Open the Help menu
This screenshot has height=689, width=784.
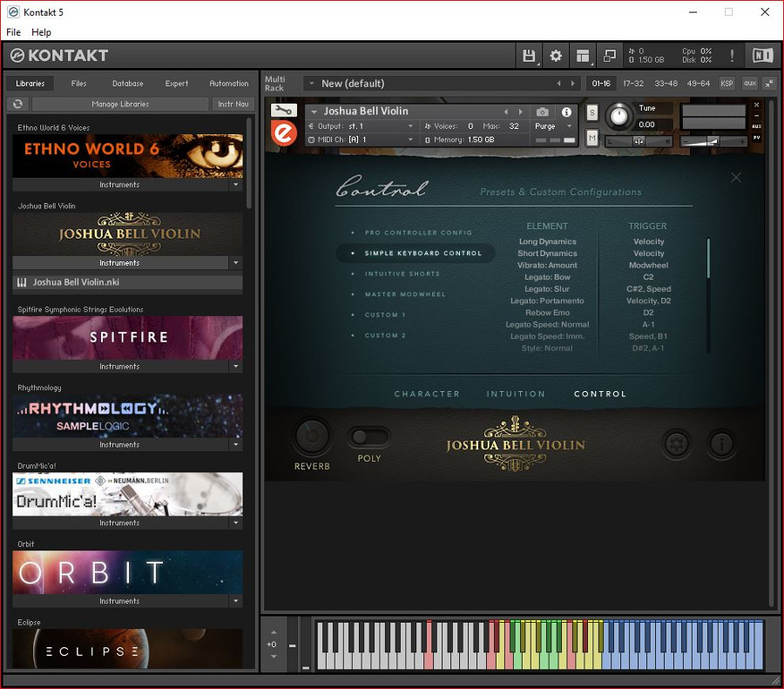coord(42,32)
